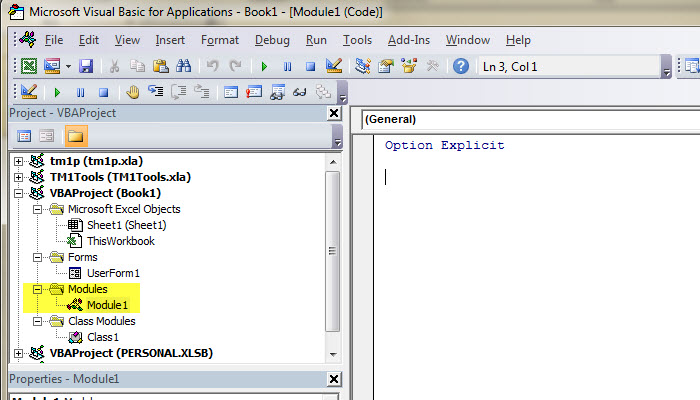Viewport: 700px width, 400px height.
Task: Open Debug toolbar options dropdown arrow
Action: (x=342, y=93)
